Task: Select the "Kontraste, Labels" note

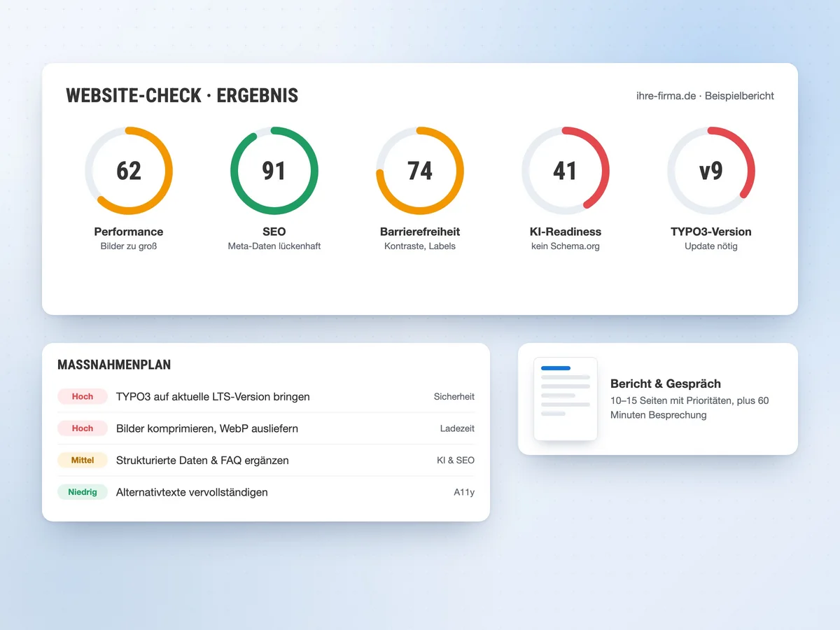Action: 420,246
